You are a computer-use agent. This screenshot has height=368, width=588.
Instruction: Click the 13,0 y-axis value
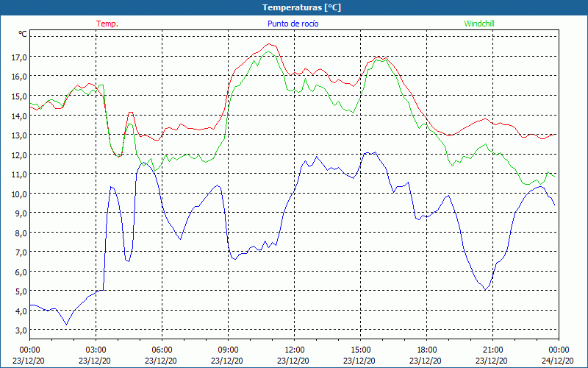tap(19, 135)
